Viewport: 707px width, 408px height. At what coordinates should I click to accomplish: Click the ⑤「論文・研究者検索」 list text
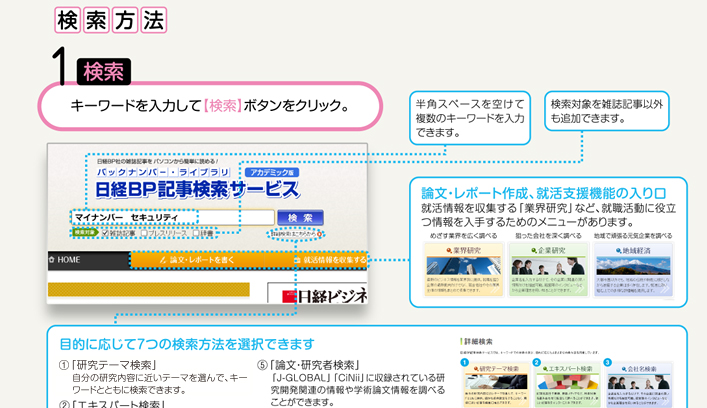(309, 365)
